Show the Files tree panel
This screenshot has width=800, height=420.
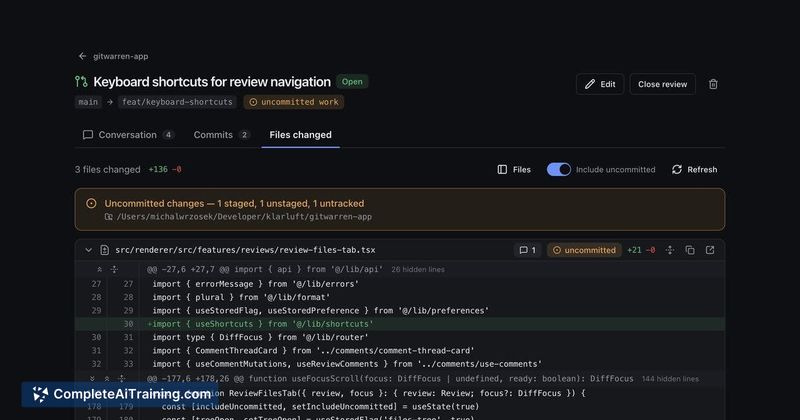tap(514, 169)
